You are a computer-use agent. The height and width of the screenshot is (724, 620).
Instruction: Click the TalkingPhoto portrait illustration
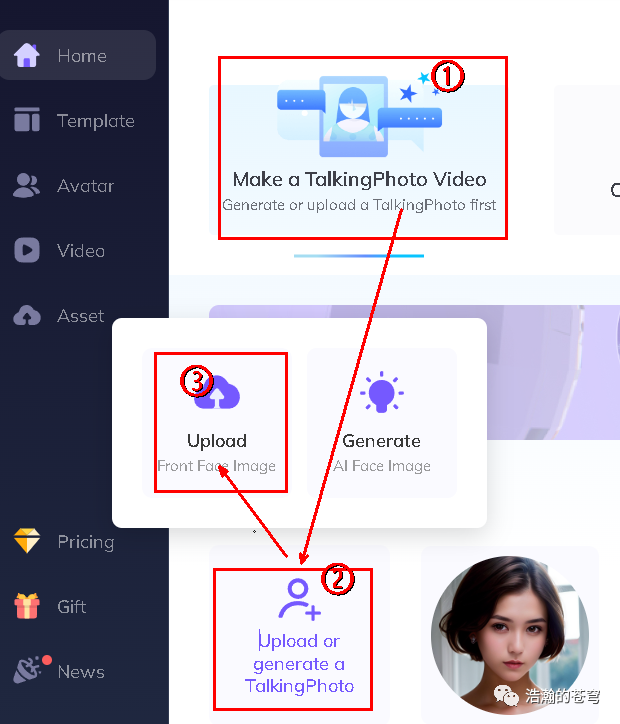point(354,116)
